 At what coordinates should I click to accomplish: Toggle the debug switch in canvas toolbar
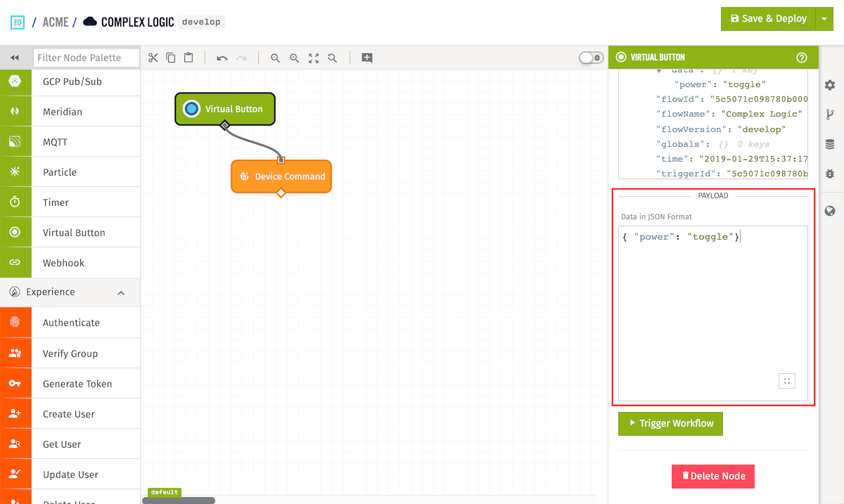[x=591, y=58]
